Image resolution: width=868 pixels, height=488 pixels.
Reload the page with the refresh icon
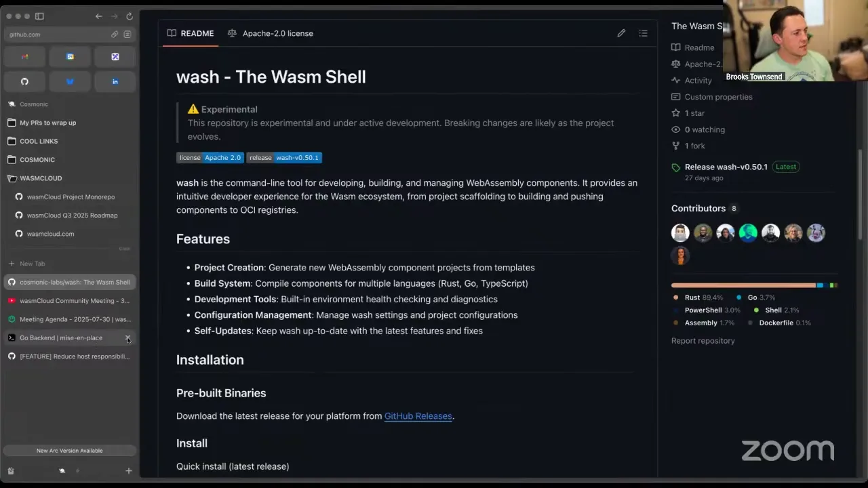click(129, 16)
